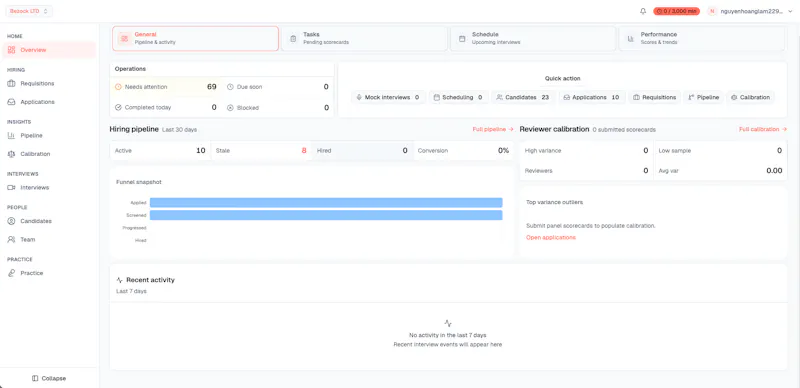Image resolution: width=800 pixels, height=388 pixels.
Task: Open Overview in the sidebar
Action: pos(49,50)
